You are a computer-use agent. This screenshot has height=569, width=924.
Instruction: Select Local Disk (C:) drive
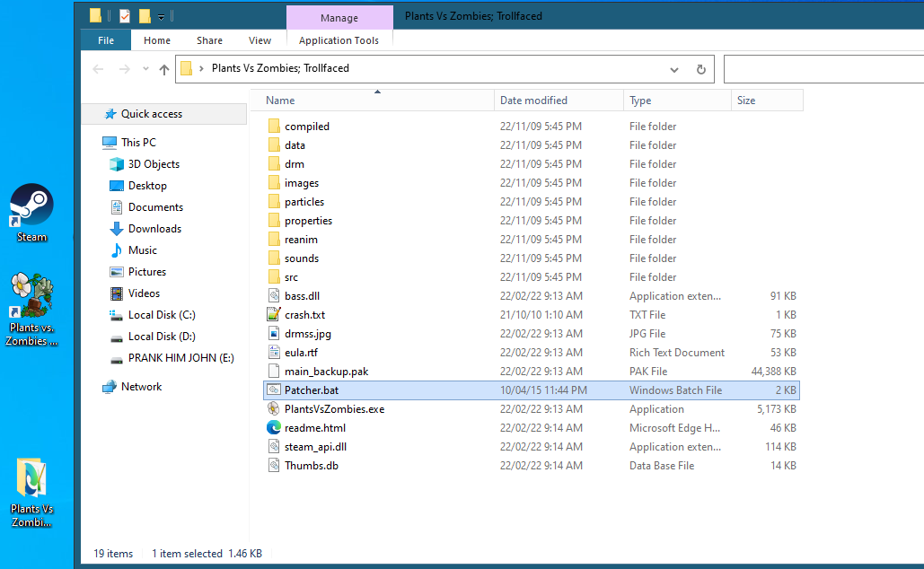pos(162,314)
